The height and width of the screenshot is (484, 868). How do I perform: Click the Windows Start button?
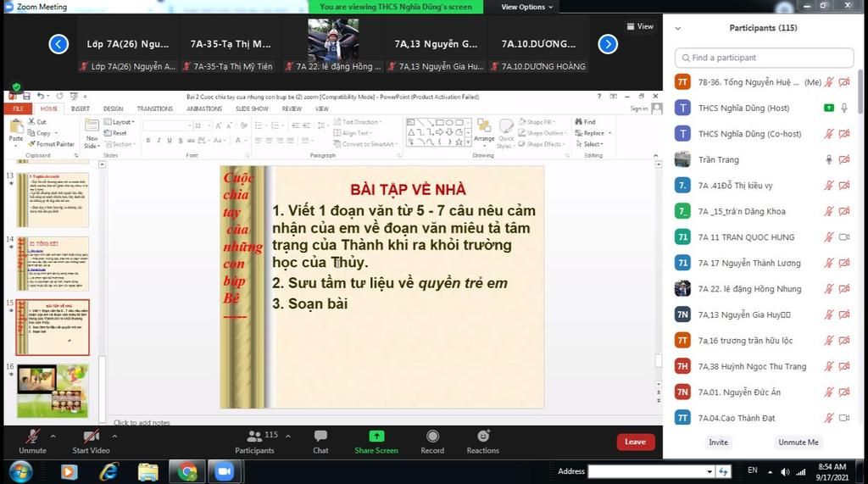(20, 472)
